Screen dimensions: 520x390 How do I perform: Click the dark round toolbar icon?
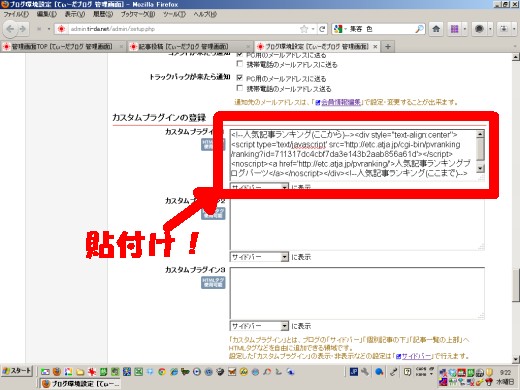(x=479, y=29)
